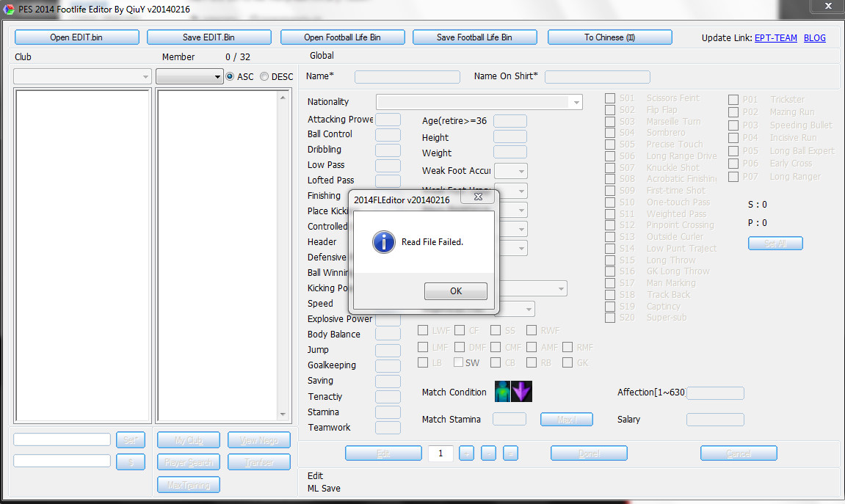Click the member list scroll up arrow
Screen dimensions: 845x504
283,98
